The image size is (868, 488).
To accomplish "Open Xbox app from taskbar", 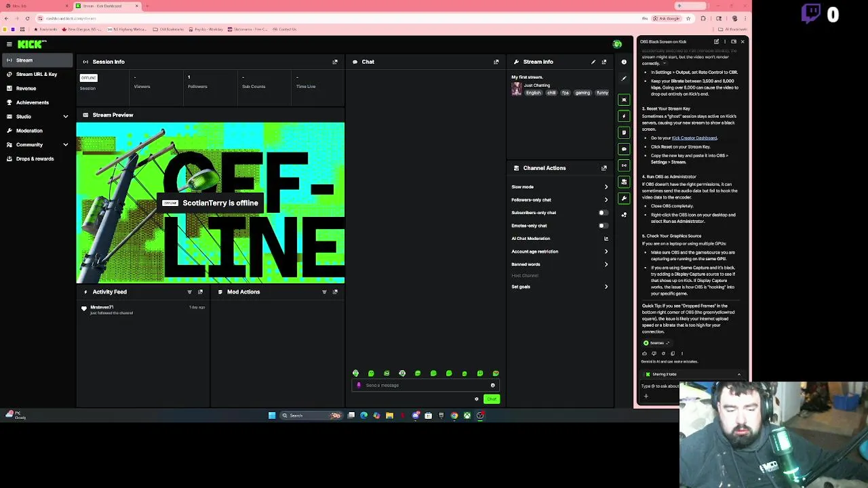I will coord(467,415).
